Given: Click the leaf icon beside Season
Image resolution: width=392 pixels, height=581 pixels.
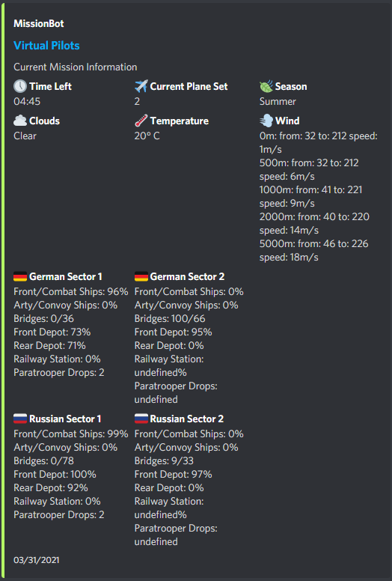Looking at the screenshot, I should tap(266, 86).
